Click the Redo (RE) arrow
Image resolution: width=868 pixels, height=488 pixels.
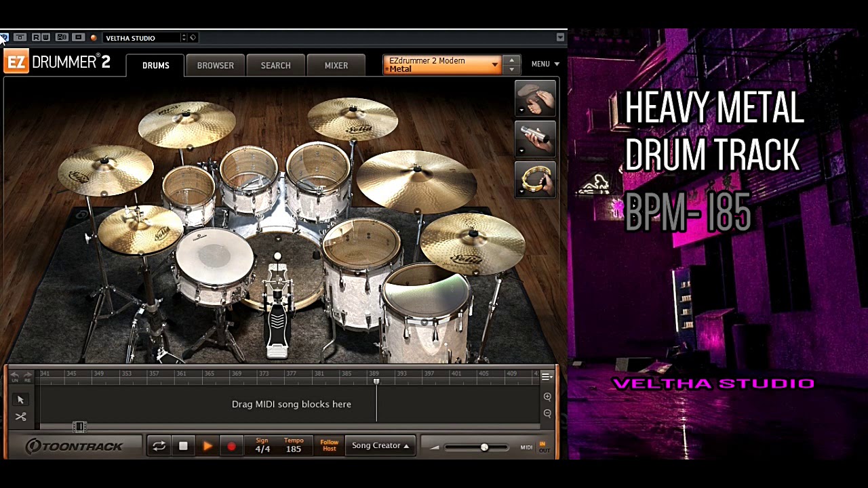coord(28,376)
